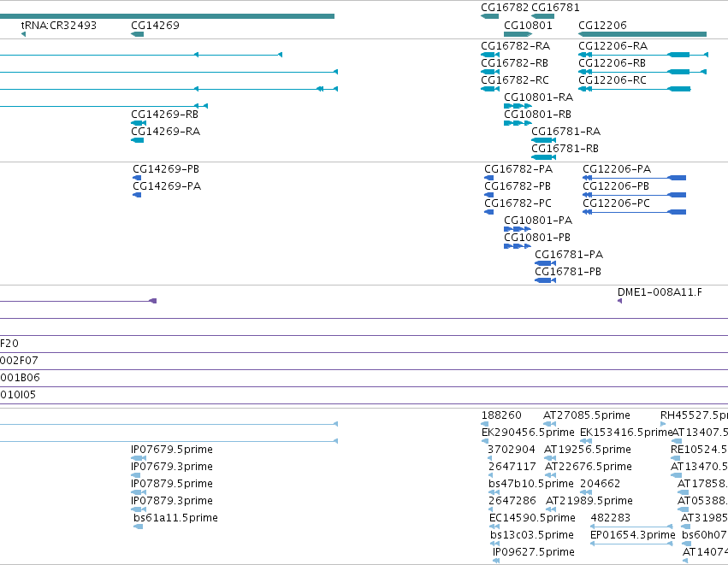This screenshot has height=565, width=728.
Task: Open protein CG12206-PB
Action: (x=616, y=186)
